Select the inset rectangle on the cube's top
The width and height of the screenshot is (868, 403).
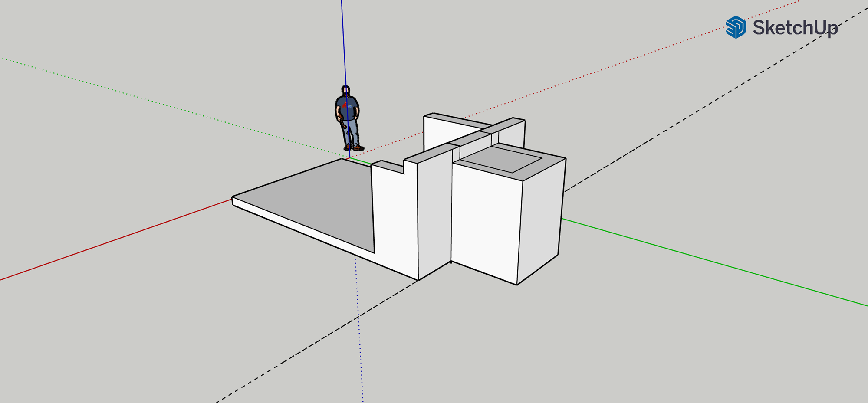tap(503, 158)
